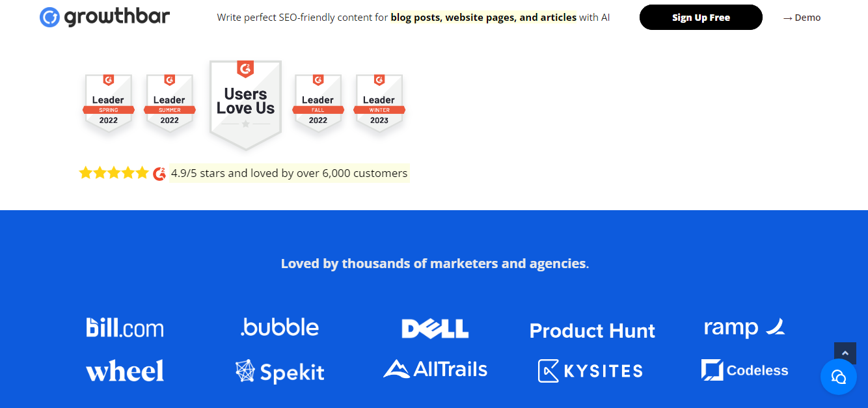Open the Product Hunt logo

(x=592, y=331)
